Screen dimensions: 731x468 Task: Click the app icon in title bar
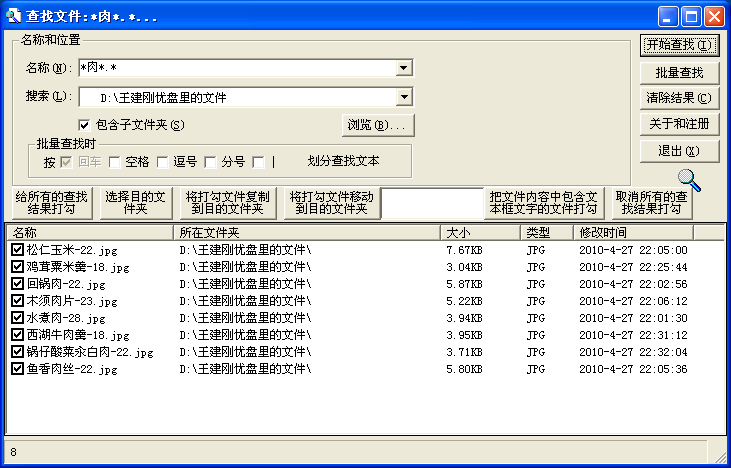[x=13, y=16]
